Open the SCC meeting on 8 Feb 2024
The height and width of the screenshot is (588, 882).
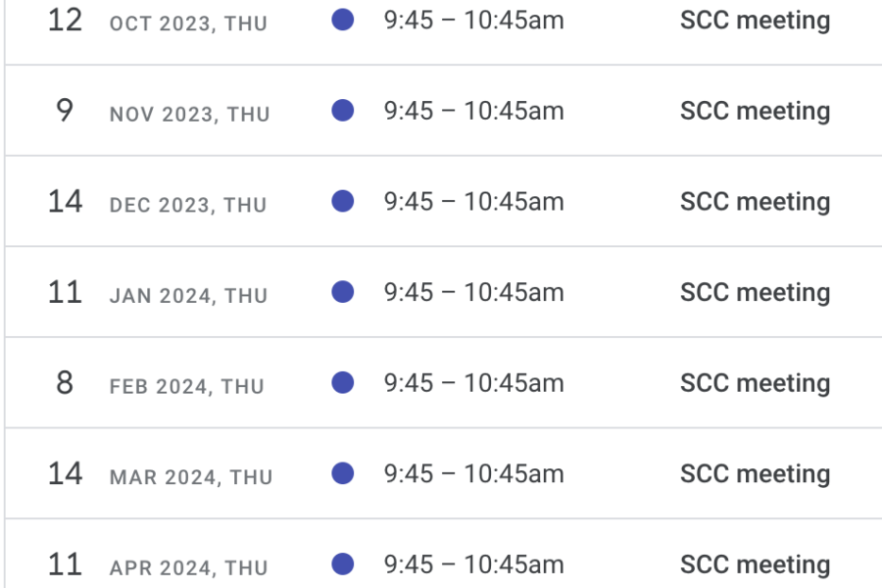click(755, 383)
